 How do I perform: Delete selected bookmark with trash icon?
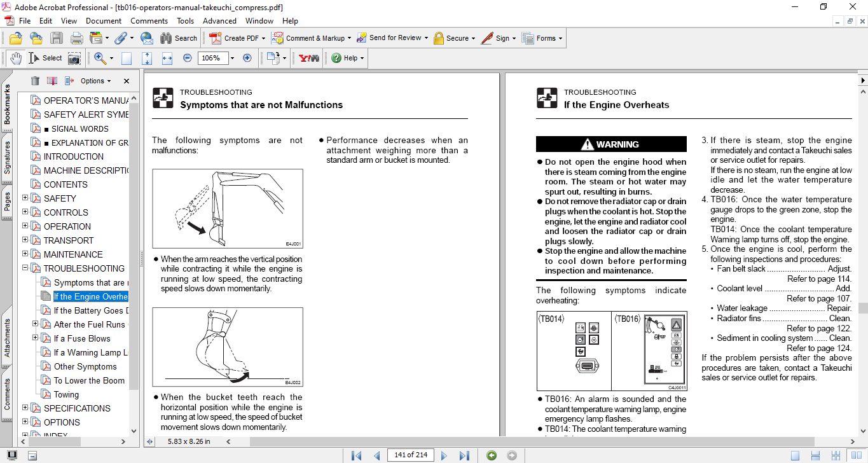[x=35, y=81]
